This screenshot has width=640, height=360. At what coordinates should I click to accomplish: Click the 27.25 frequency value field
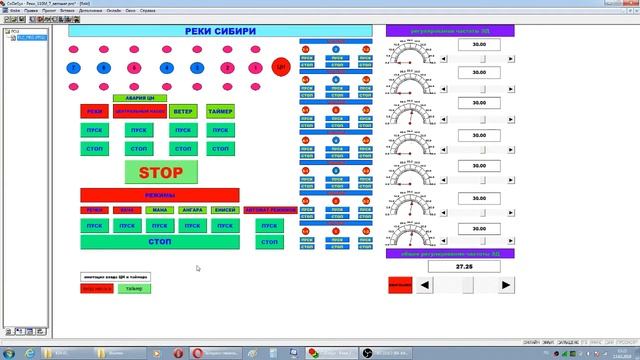464,267
